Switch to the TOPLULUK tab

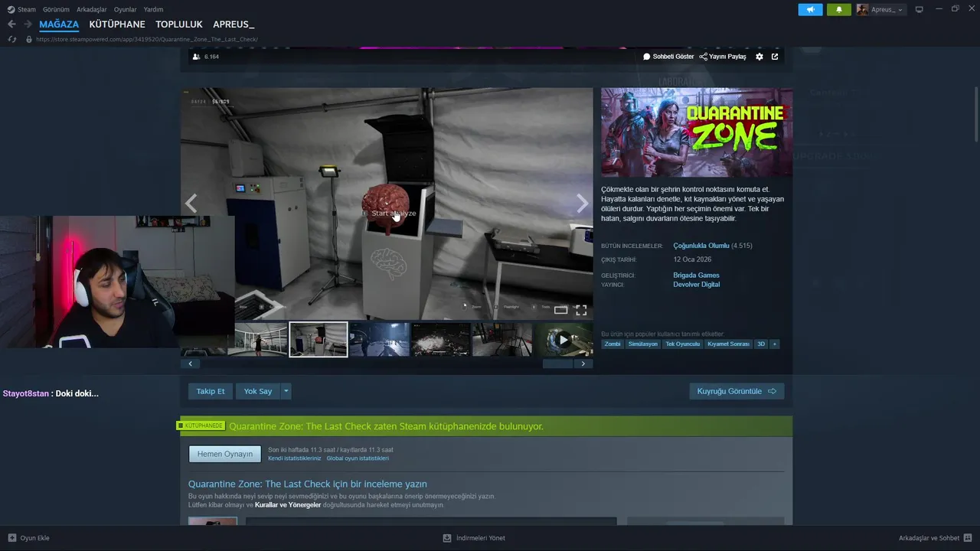click(179, 24)
